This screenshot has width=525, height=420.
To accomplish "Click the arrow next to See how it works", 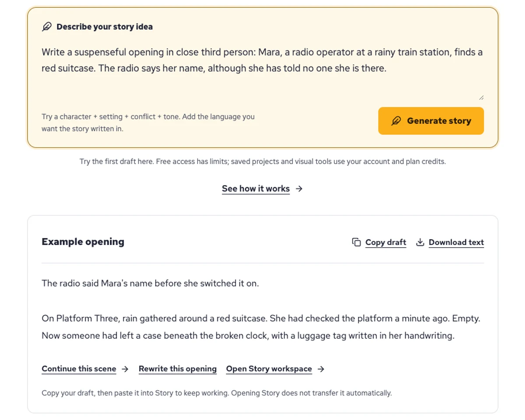I will point(299,189).
